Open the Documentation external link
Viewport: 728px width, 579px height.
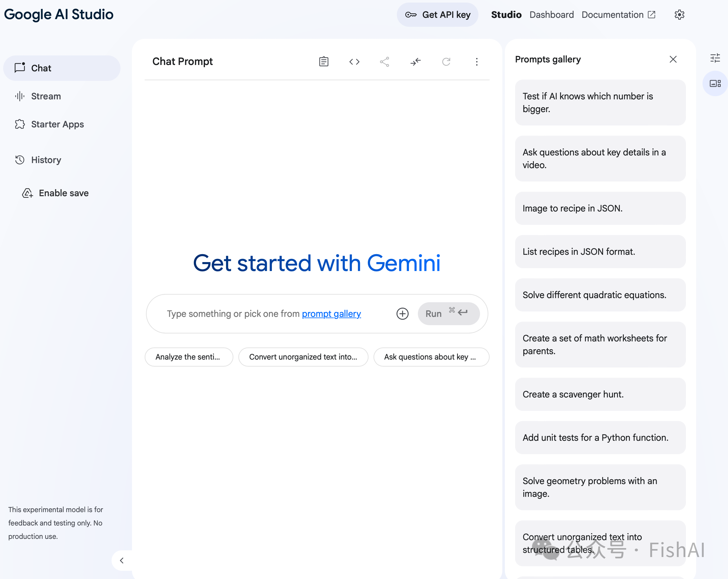(x=618, y=15)
